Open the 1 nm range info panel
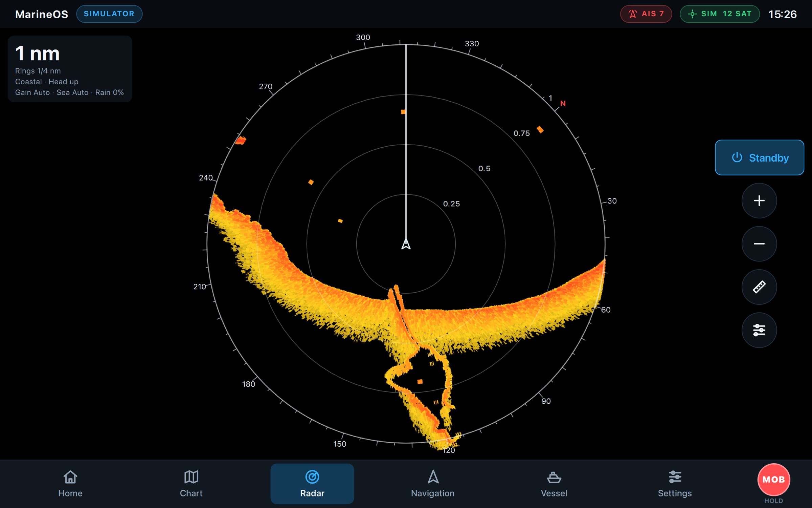This screenshot has width=812, height=508. click(70, 69)
